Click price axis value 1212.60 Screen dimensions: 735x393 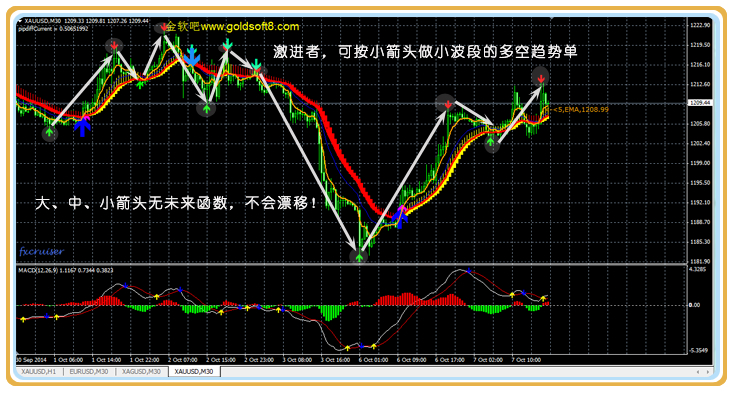coord(700,84)
